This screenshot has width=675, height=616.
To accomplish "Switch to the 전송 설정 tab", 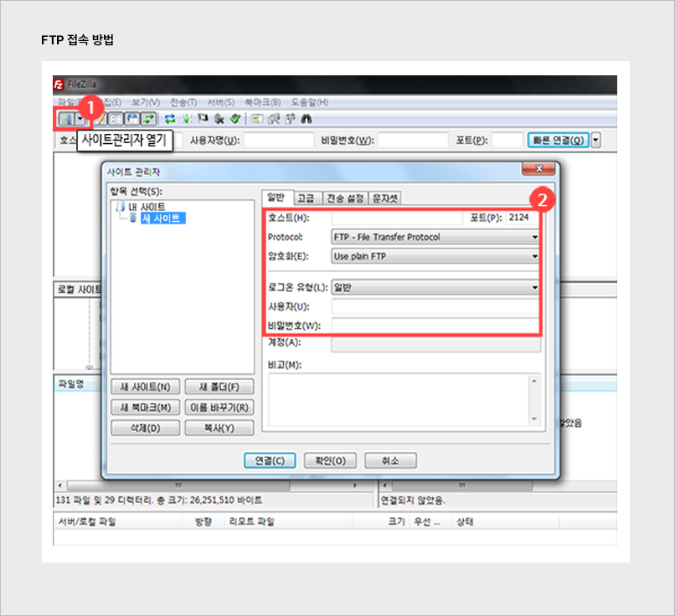I will (x=345, y=198).
